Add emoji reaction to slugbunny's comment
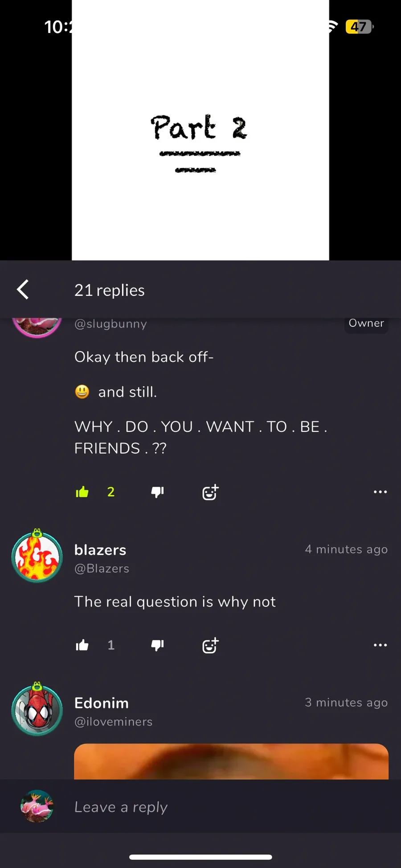The height and width of the screenshot is (868, 401). tap(210, 492)
